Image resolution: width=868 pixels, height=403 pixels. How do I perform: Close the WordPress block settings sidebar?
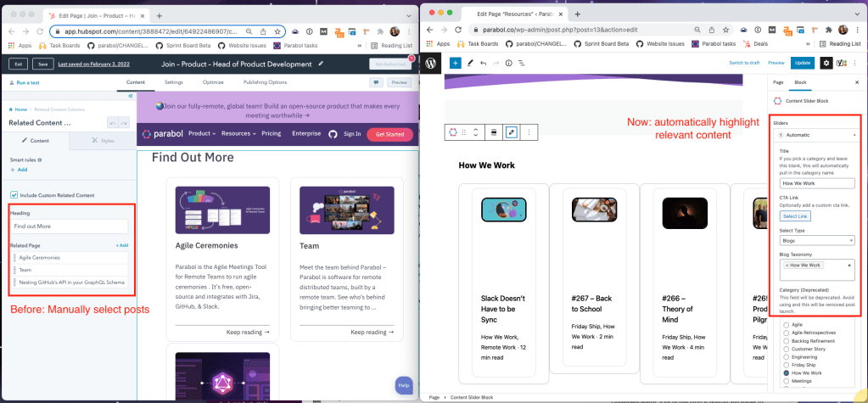(x=857, y=82)
